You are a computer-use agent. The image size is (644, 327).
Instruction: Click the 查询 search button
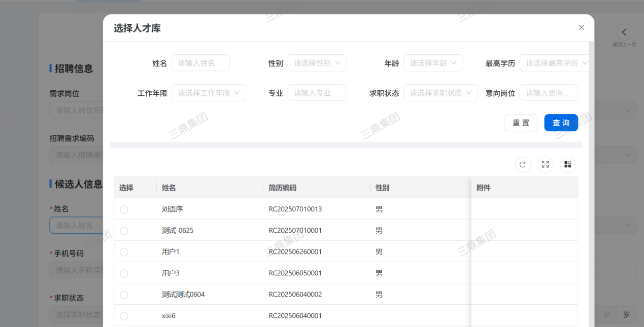[561, 123]
